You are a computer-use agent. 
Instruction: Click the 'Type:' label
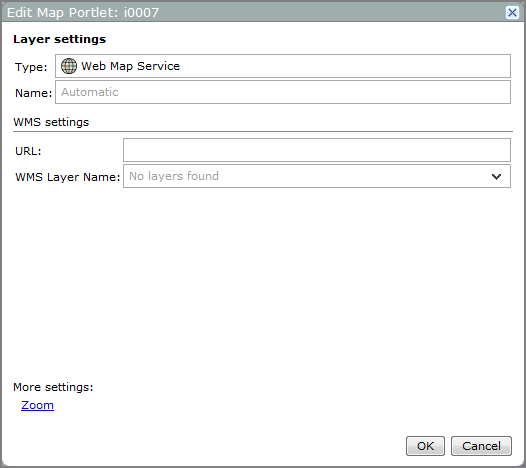tap(31, 67)
